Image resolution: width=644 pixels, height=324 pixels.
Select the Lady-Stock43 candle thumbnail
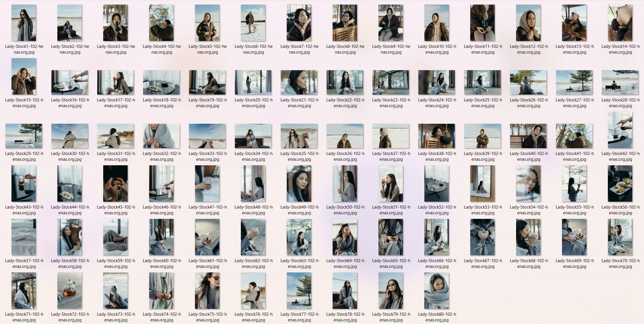point(24,183)
